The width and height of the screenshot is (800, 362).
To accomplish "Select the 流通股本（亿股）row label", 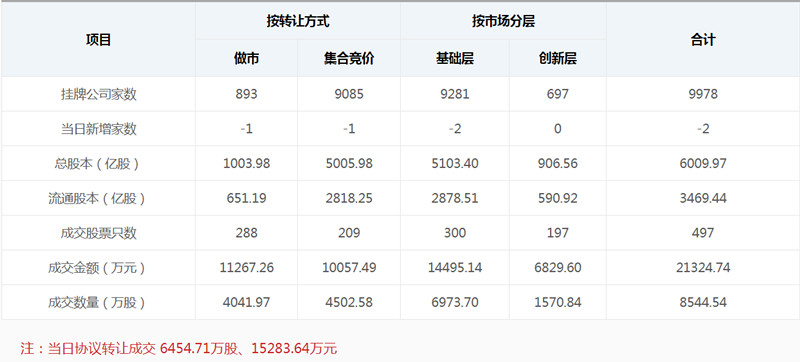I will [98, 198].
